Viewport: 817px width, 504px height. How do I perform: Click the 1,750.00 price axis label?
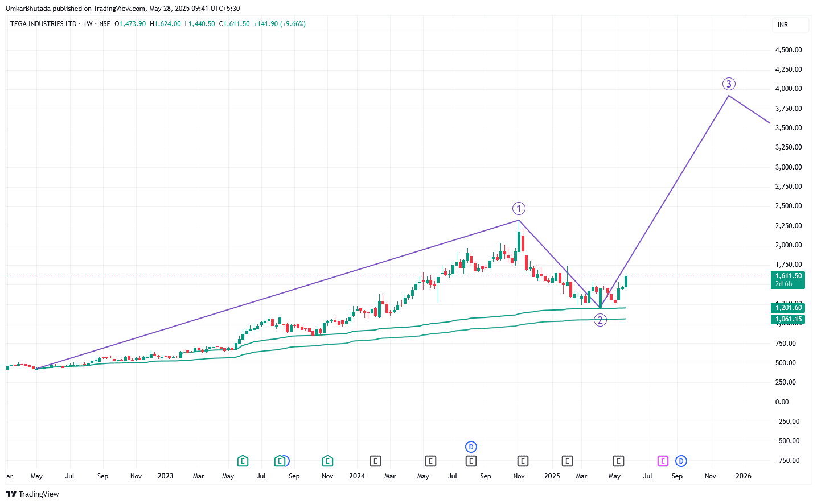coord(789,265)
